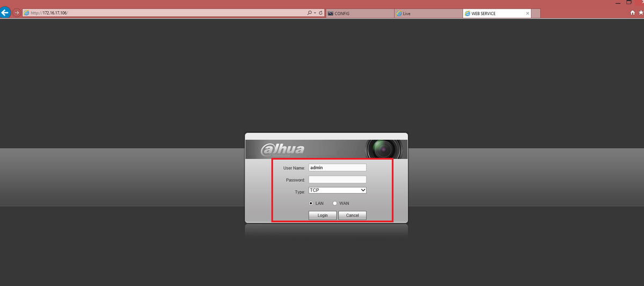Close the WEB SERVICE tab

(528, 13)
